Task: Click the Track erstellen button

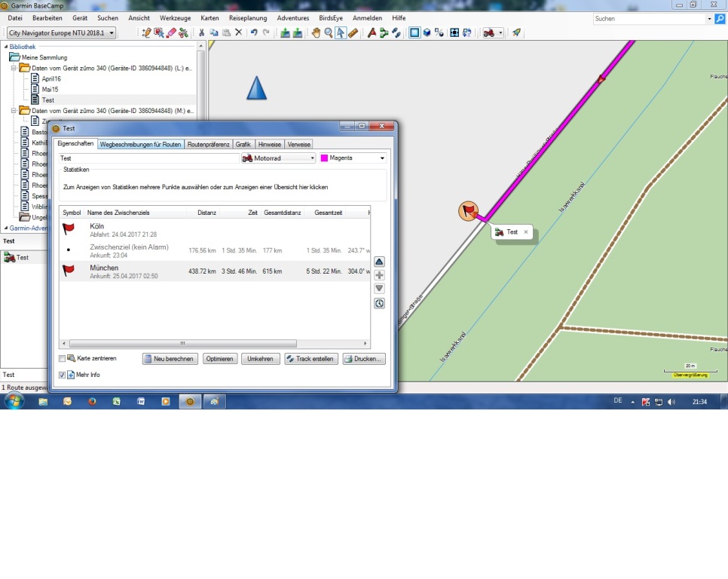Action: 310,359
